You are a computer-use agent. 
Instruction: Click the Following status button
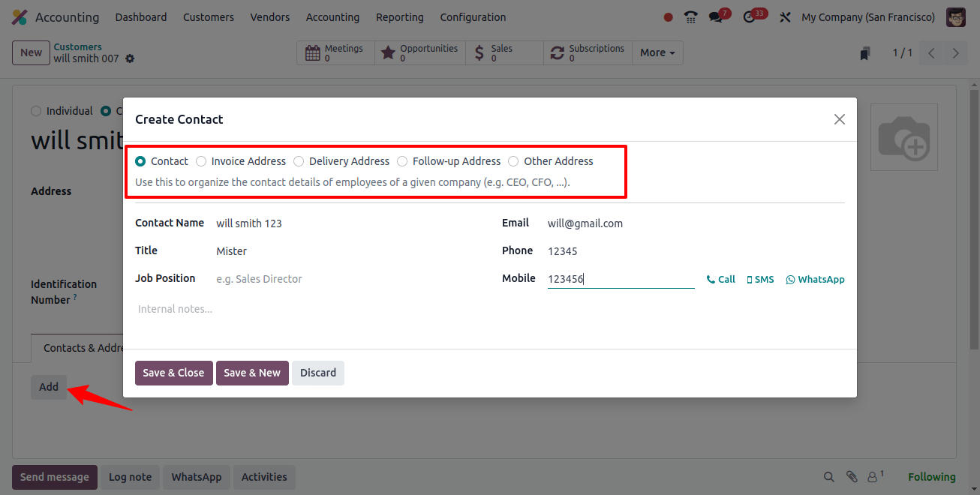pos(932,477)
